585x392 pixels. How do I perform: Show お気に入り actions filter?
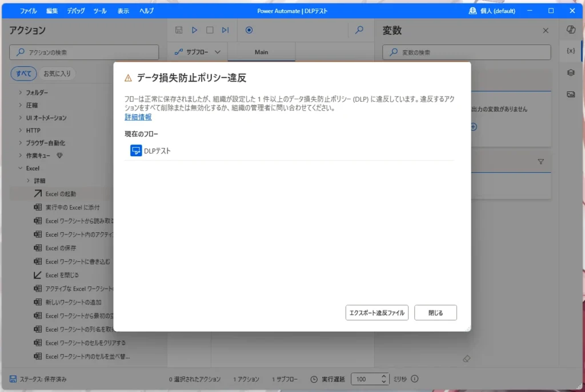[57, 74]
